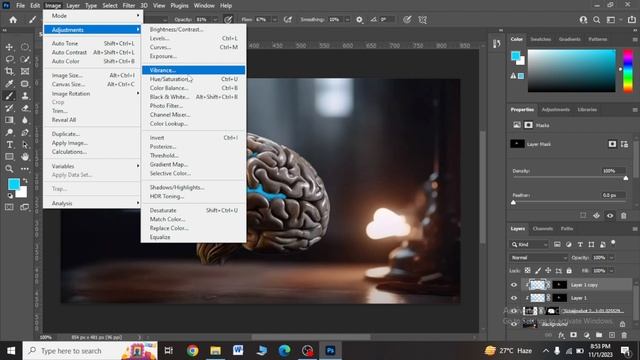Delete layer using Layers panel trash icon
This screenshot has width=640, height=360.
[x=624, y=335]
